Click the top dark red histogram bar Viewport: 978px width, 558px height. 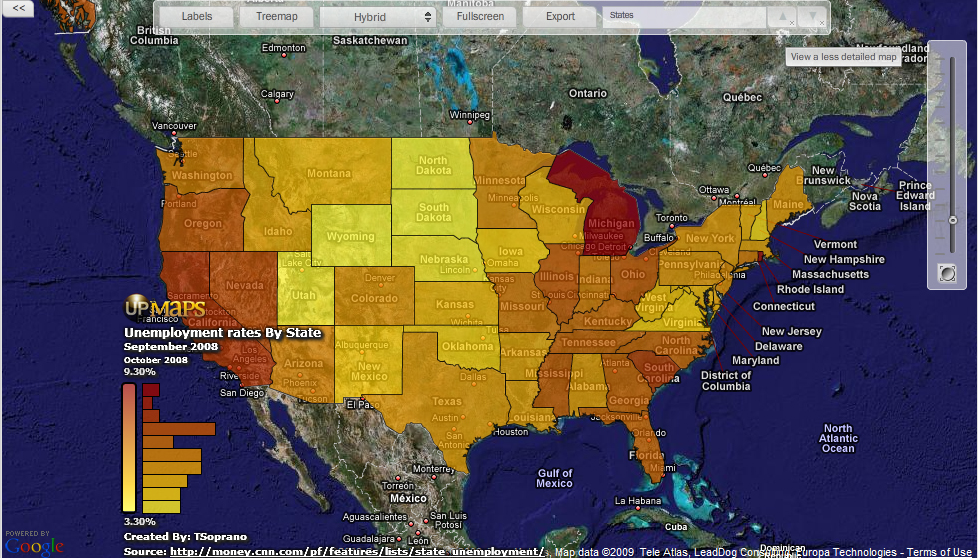[151, 389]
